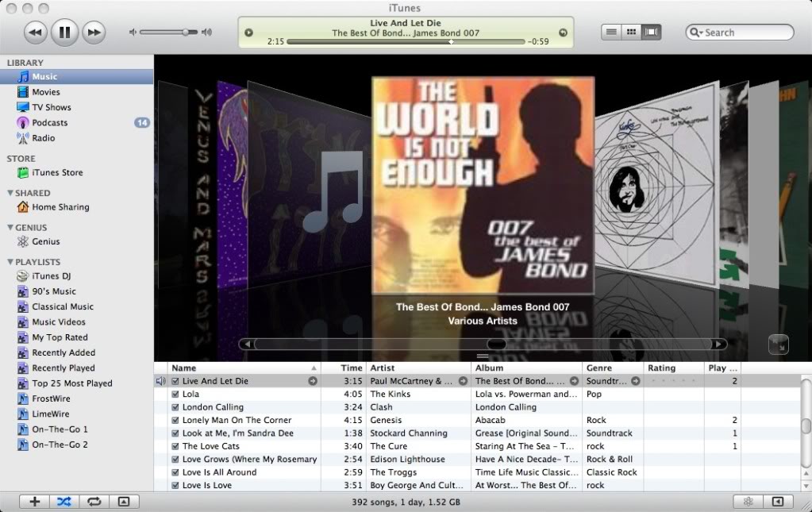Switch to Cover Flow view

pos(651,32)
